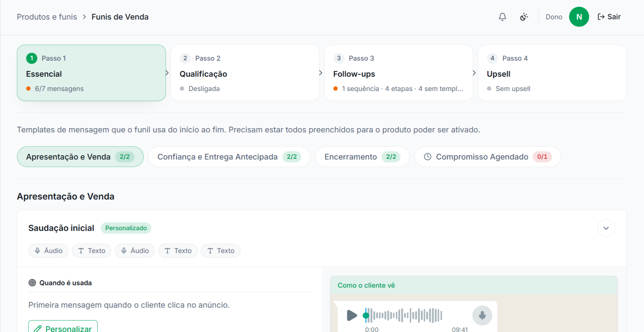Select Confiança e Entrega Antecipada pill

[x=229, y=157]
